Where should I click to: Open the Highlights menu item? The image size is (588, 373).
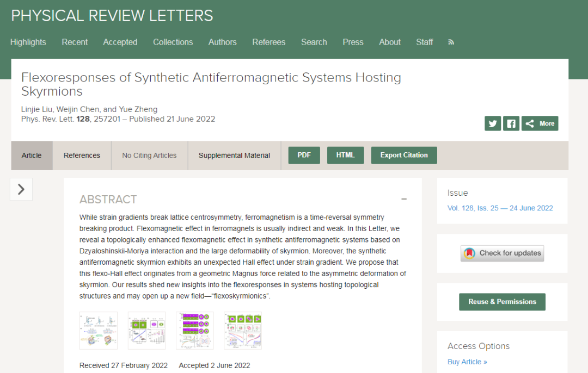pos(28,42)
